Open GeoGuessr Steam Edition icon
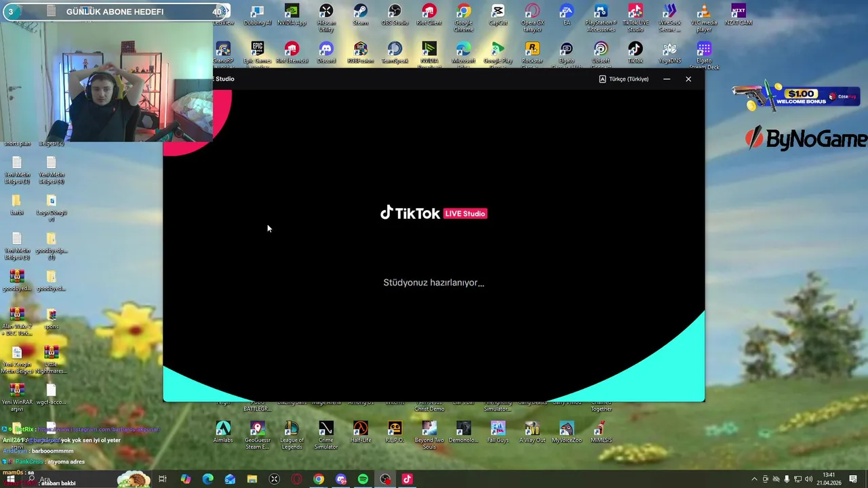 click(x=257, y=435)
